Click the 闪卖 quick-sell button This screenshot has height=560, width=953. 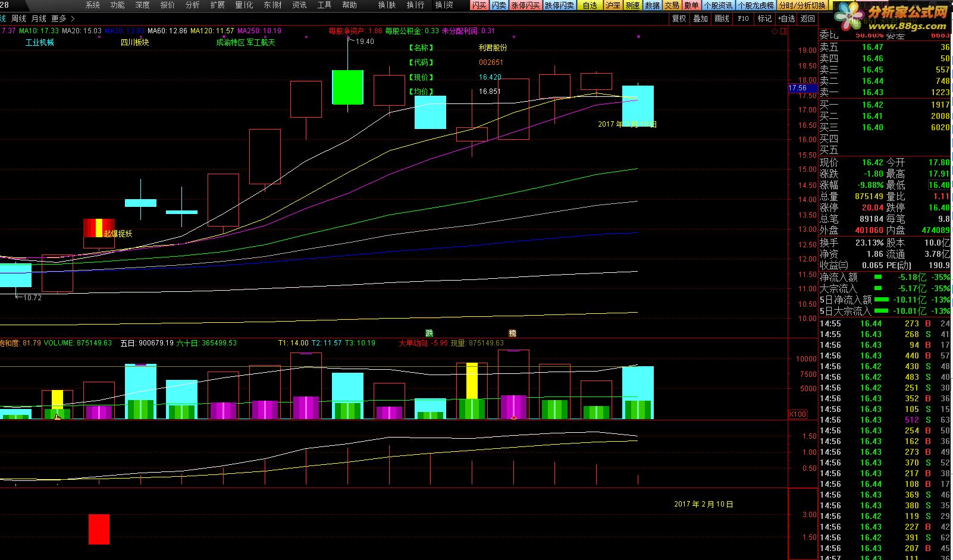tap(499, 5)
